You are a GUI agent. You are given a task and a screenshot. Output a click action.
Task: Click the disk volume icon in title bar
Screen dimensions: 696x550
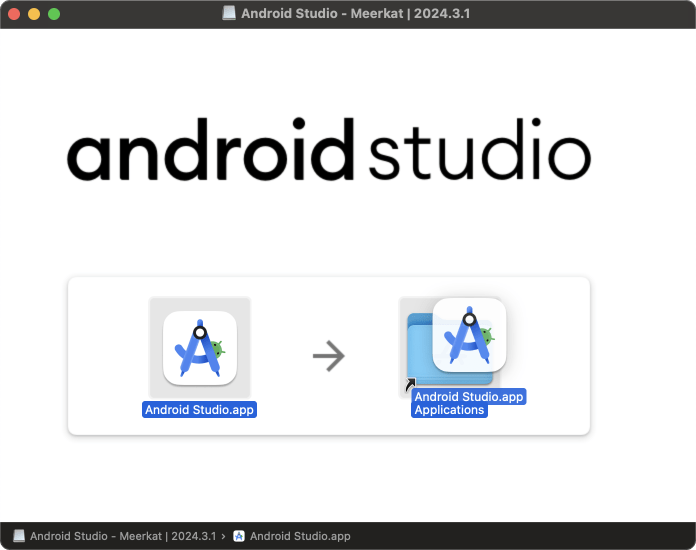(229, 13)
